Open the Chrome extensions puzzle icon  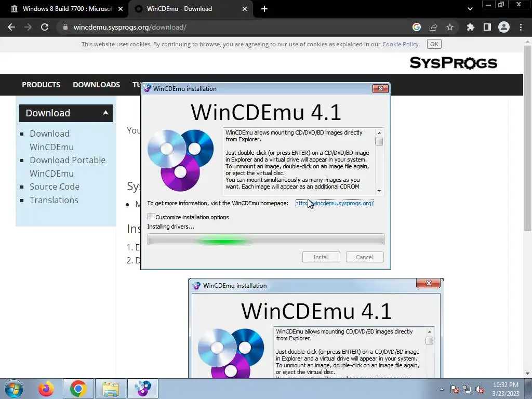coord(471,27)
